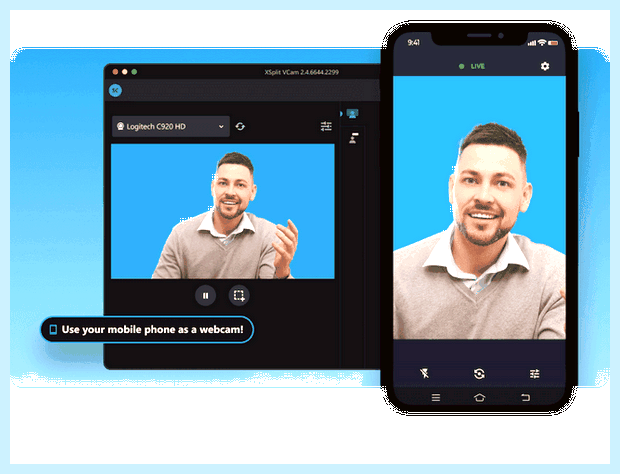Screen dimensions: 620x474
Task: Click the webcam video preview in XSplit VCam
Action: [x=223, y=211]
